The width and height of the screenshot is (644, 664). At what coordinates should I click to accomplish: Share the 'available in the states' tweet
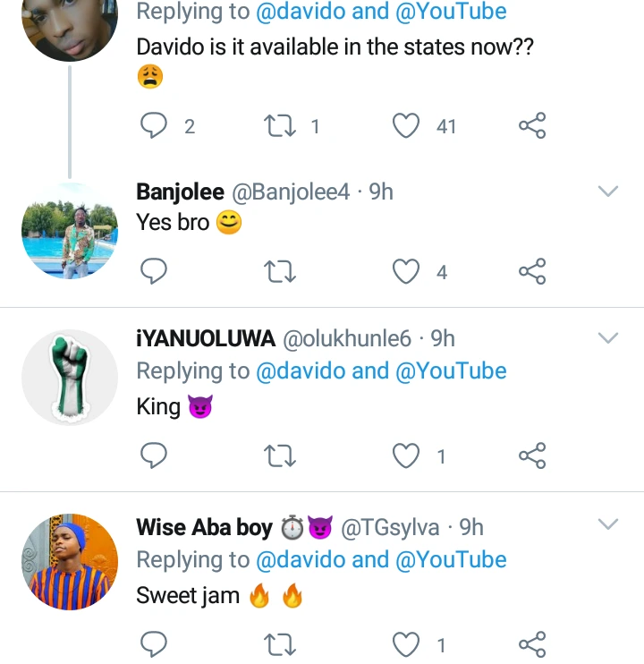pos(532,126)
